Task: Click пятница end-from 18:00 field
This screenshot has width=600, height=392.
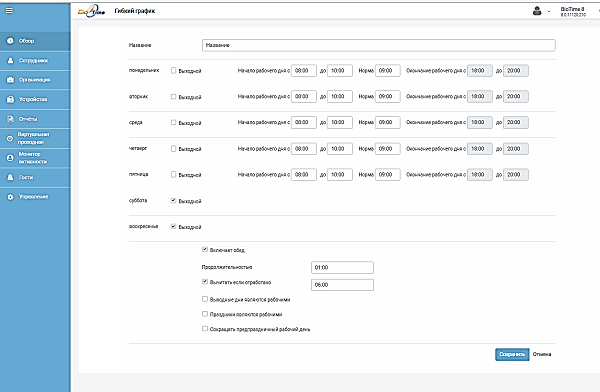Action: (x=480, y=175)
